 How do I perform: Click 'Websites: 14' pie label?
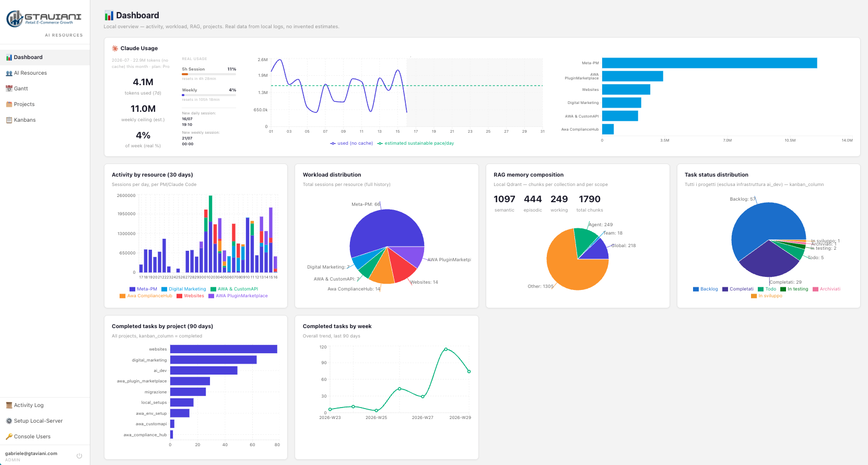(425, 282)
